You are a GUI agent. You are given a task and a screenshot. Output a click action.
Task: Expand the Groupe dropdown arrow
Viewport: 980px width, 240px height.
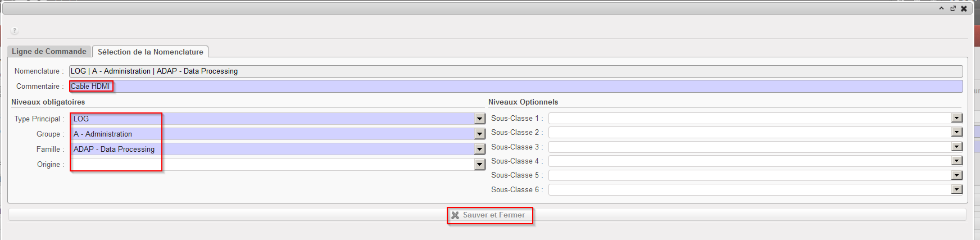479,134
